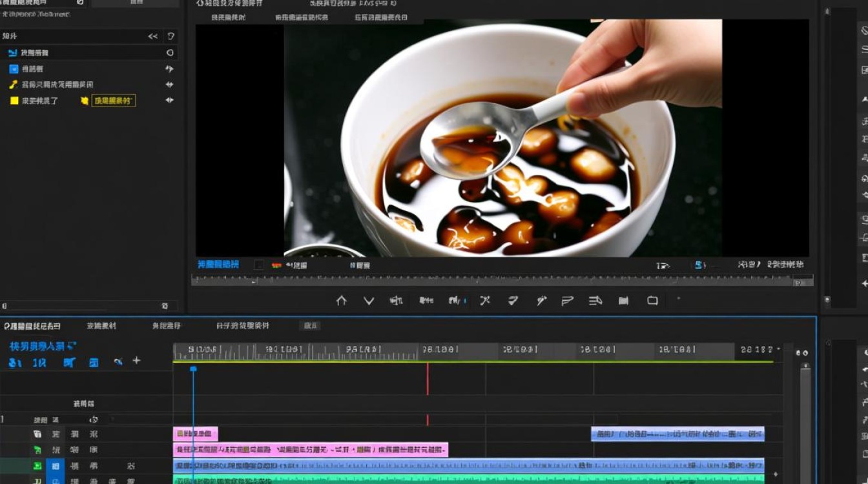Image resolution: width=868 pixels, height=484 pixels.
Task: Click the blue heading text above timeline tool icons
Action: 43,347
